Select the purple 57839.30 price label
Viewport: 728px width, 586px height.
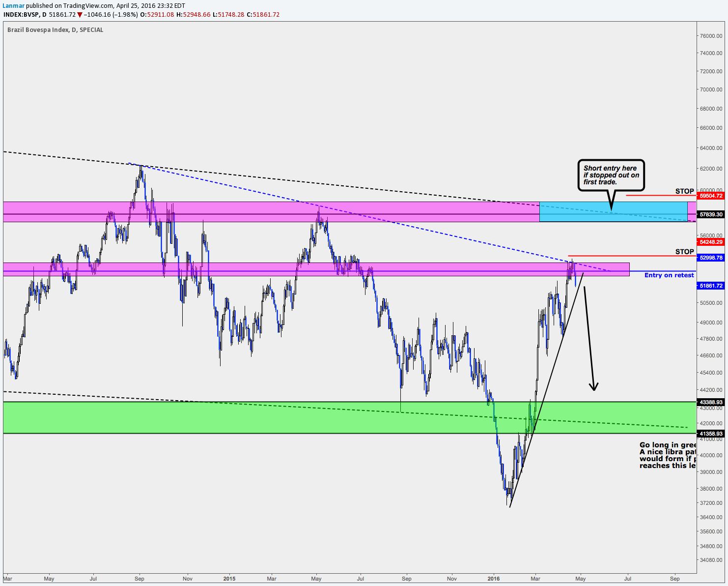711,215
